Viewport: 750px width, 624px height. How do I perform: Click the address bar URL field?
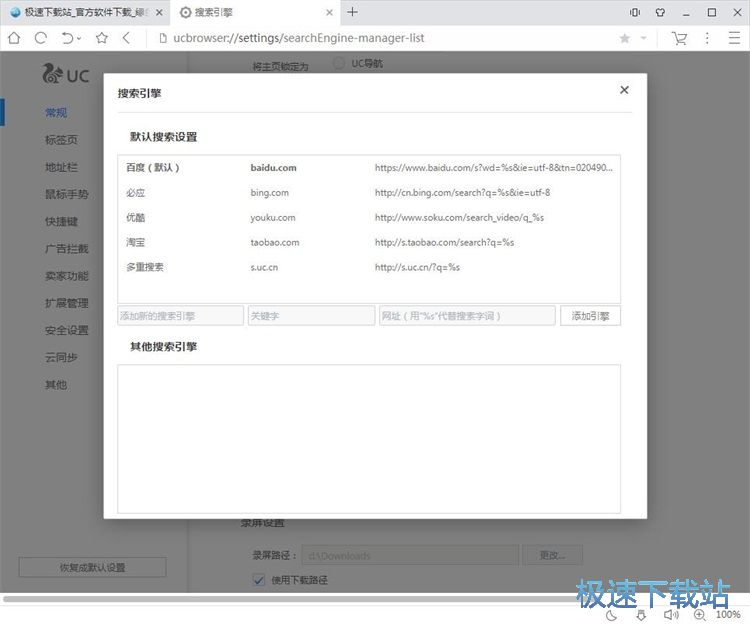298,38
